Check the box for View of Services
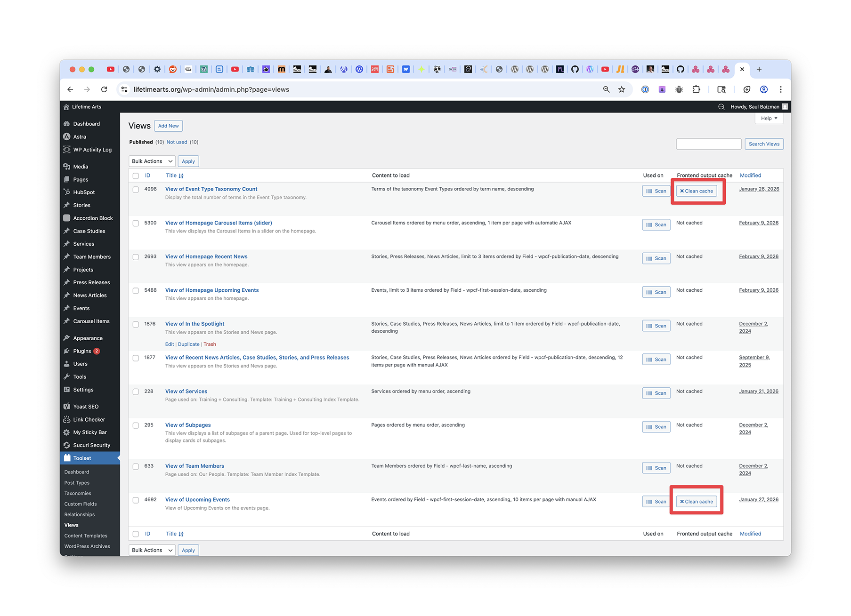 coord(136,392)
